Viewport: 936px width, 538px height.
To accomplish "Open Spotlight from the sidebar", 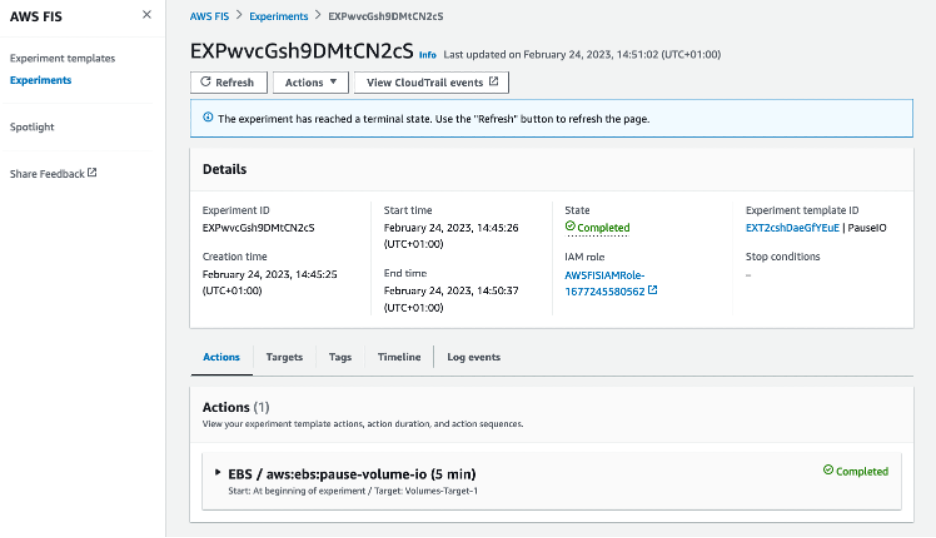I will pos(32,127).
